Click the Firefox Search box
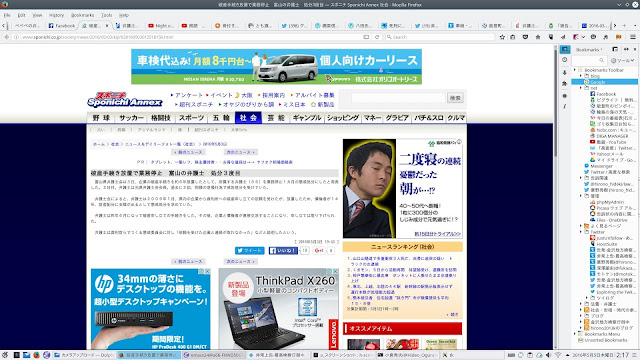Image resolution: width=640 pixels, height=360 pixels. click(440, 37)
